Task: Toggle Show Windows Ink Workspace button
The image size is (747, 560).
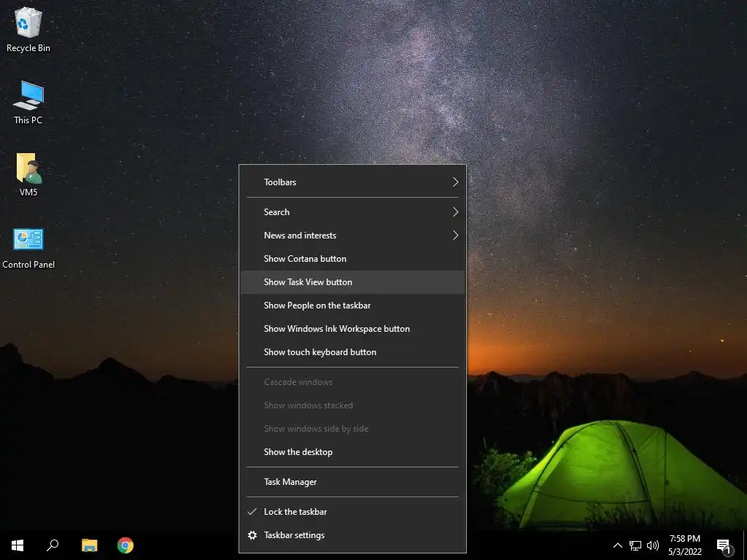Action: (x=352, y=329)
